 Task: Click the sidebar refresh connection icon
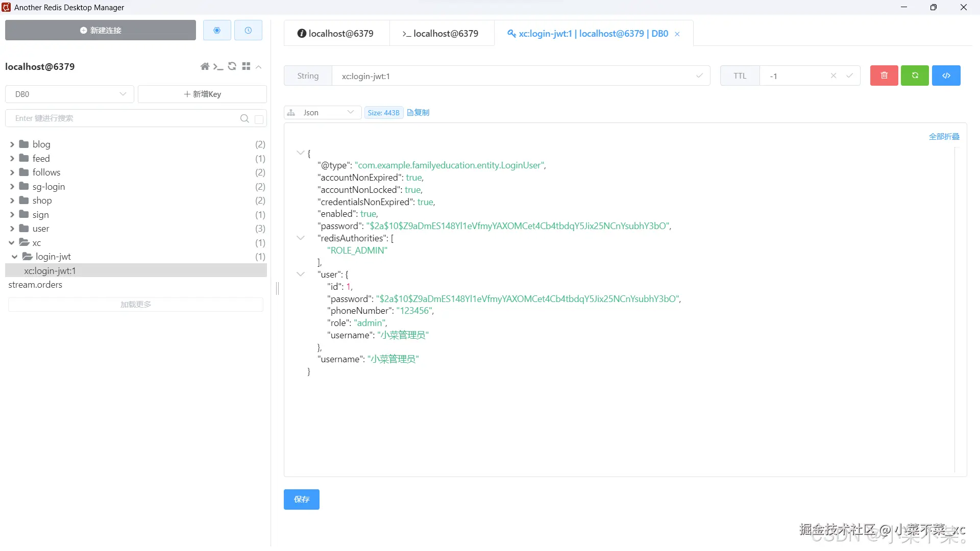coord(232,67)
